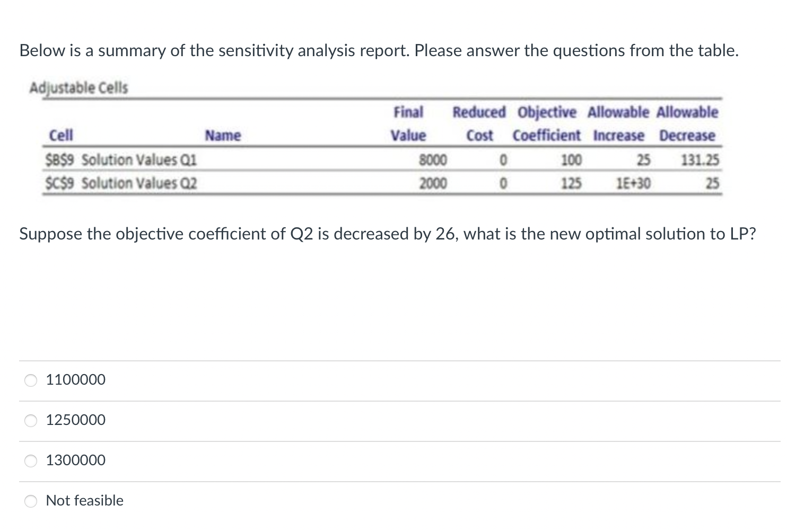Click the Objective Coefficient column header
The image size is (787, 532).
pos(547,123)
